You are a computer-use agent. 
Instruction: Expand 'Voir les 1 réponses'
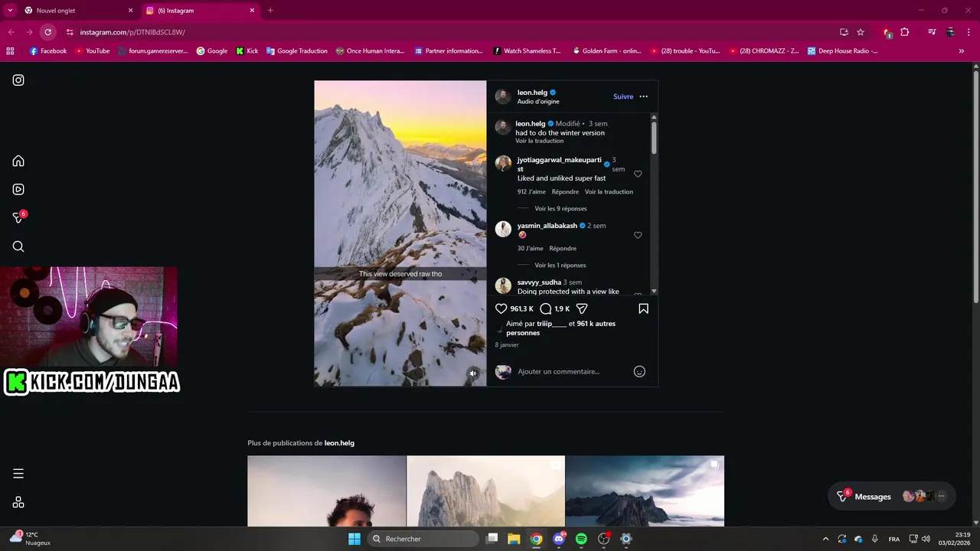point(560,265)
